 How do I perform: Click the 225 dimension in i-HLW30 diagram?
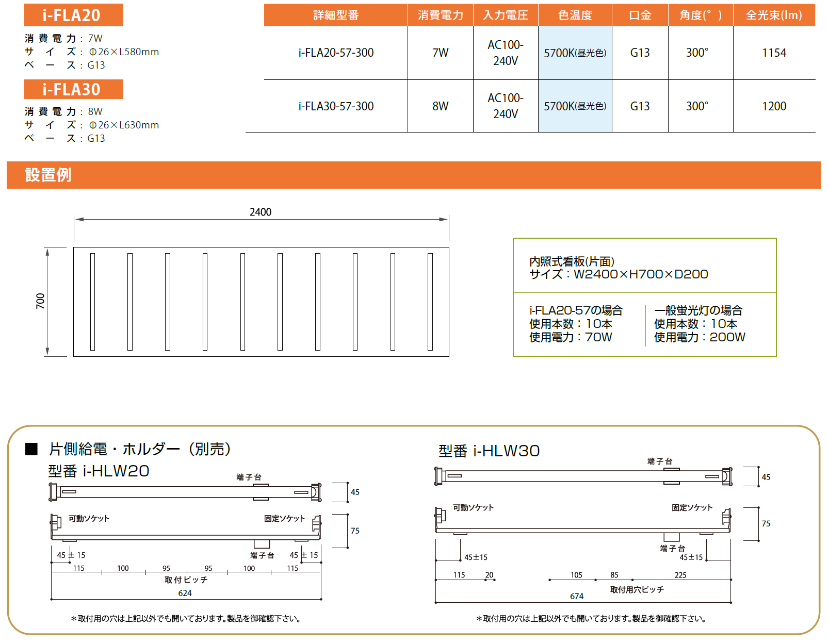click(680, 575)
